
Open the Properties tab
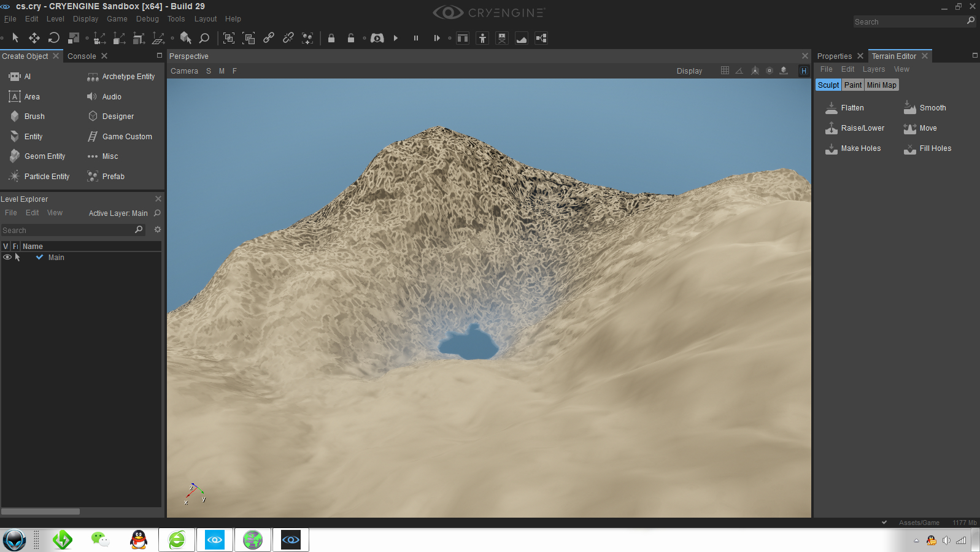point(834,56)
